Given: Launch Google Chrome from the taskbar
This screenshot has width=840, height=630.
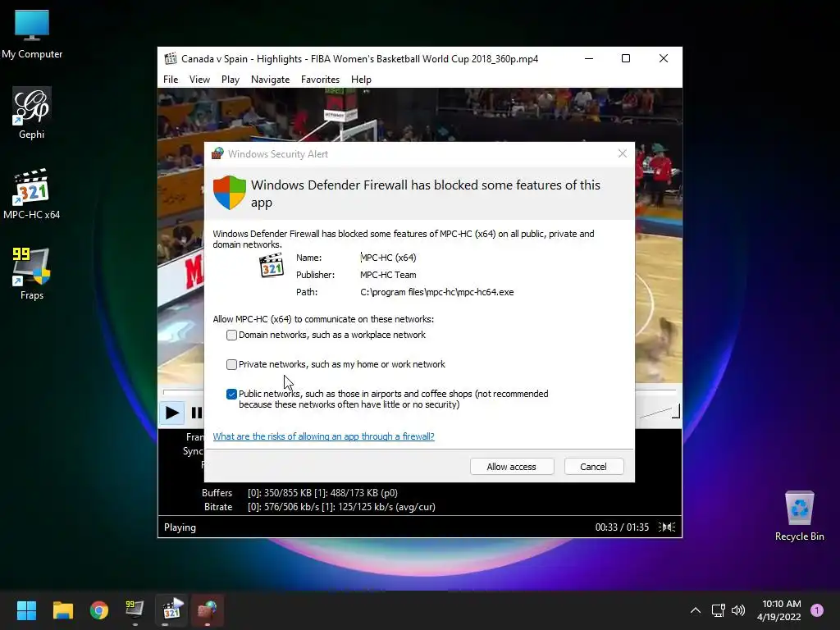Looking at the screenshot, I should tap(99, 610).
